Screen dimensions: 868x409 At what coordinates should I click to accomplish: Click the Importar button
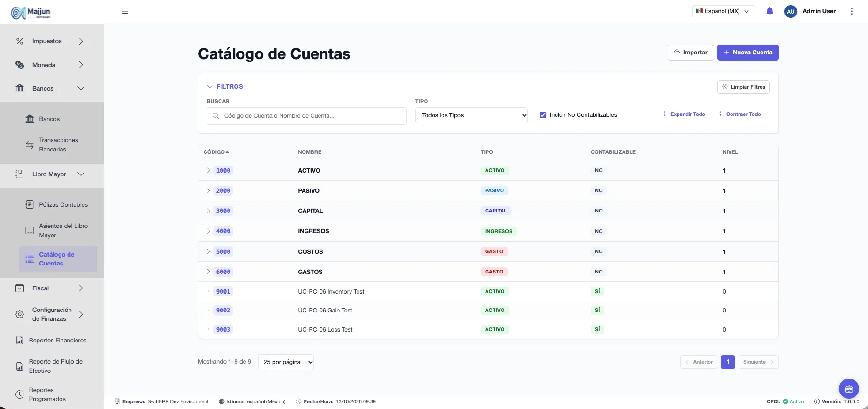[x=691, y=53]
